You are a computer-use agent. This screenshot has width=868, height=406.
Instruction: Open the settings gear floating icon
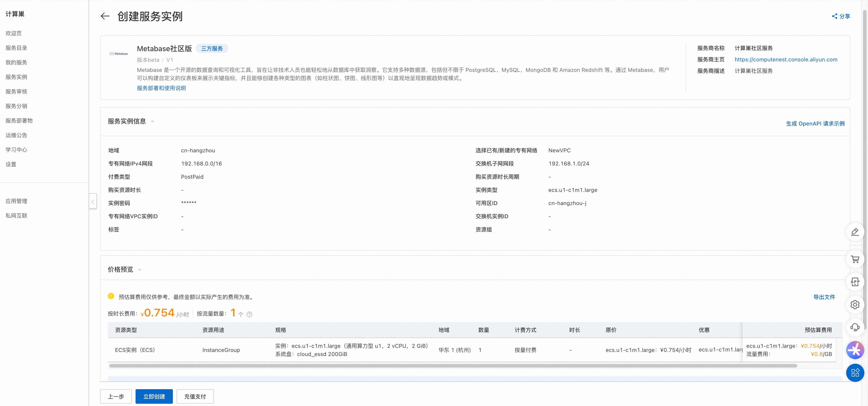click(855, 305)
